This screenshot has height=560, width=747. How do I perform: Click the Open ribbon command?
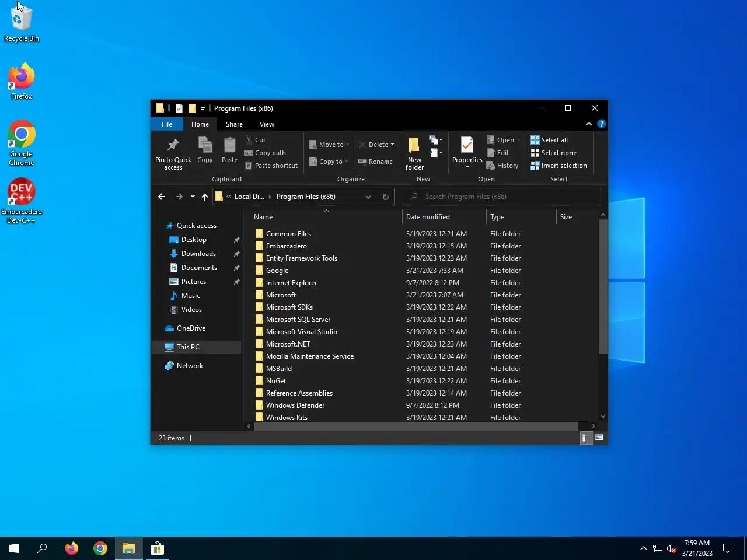click(503, 140)
